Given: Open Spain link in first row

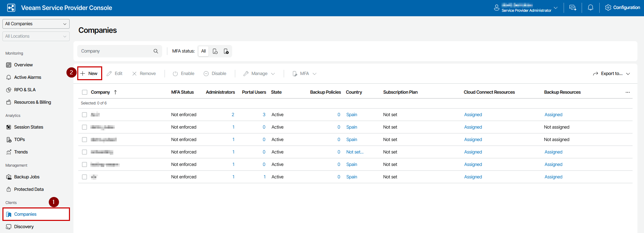Looking at the screenshot, I should tap(352, 115).
